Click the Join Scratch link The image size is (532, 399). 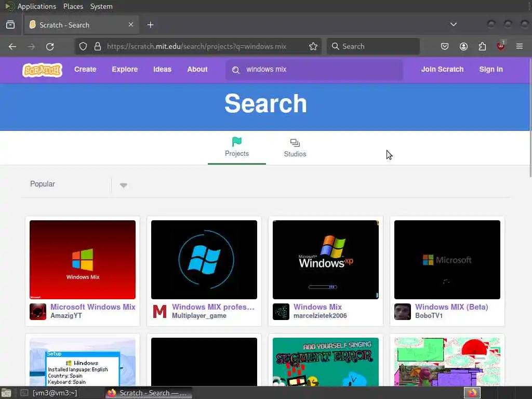(x=442, y=70)
